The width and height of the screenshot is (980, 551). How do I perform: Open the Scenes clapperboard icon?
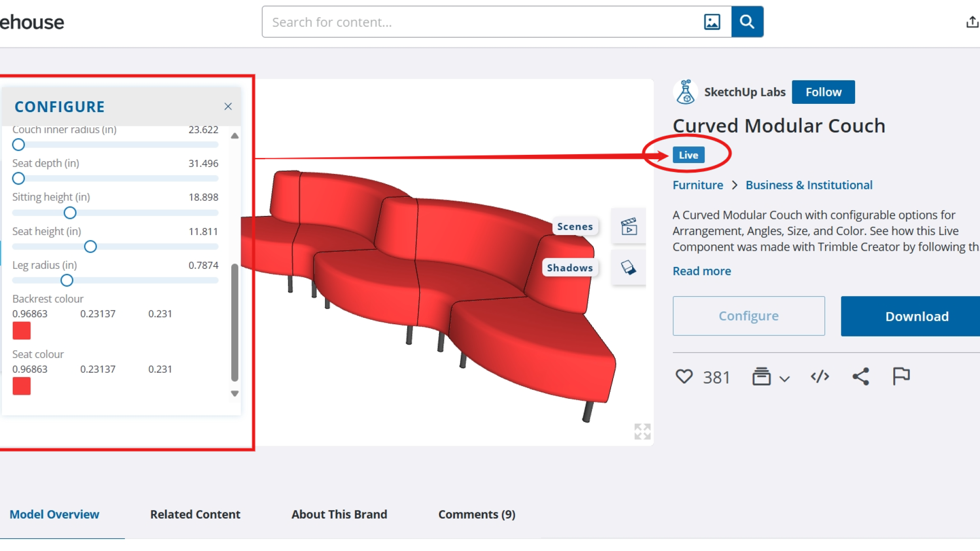(629, 226)
